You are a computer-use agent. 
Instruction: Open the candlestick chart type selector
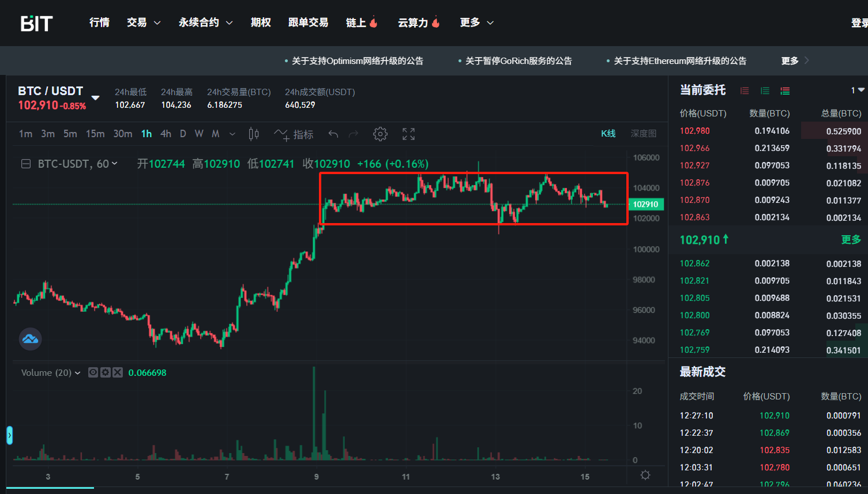[254, 134]
